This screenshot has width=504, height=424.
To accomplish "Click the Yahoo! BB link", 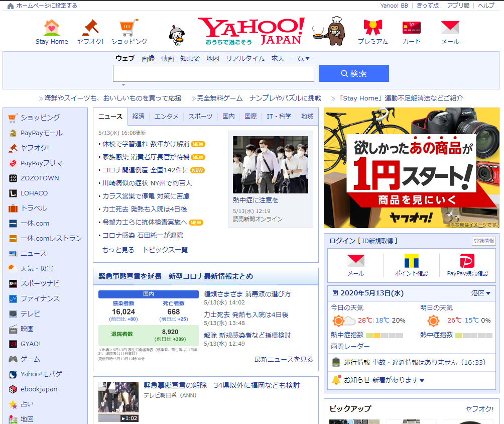I will click(394, 6).
